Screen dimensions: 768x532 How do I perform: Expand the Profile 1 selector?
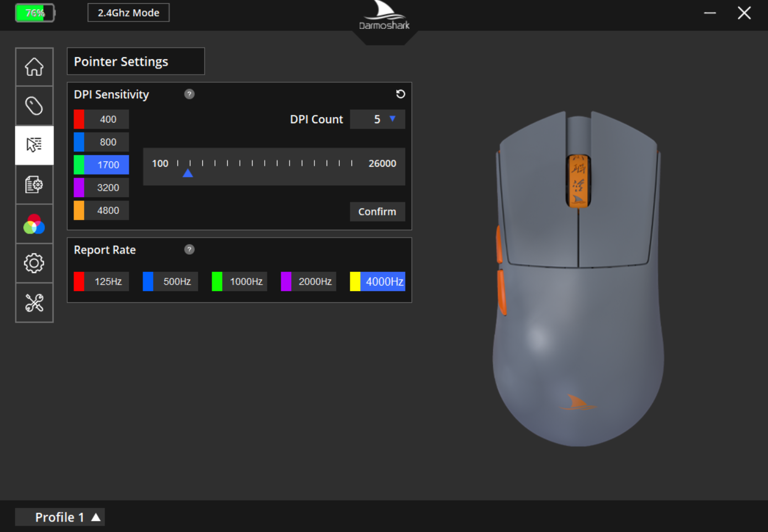pyautogui.click(x=60, y=517)
